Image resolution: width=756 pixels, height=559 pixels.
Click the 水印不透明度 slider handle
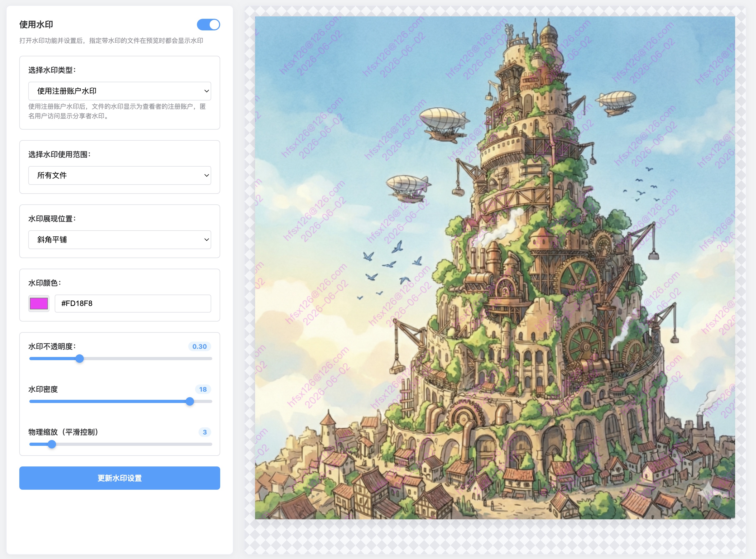[x=80, y=359]
